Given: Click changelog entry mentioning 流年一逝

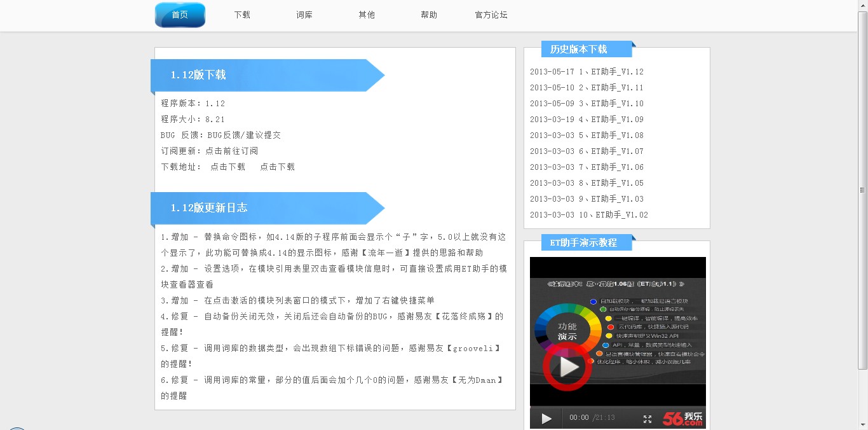Looking at the screenshot, I should coord(334,245).
